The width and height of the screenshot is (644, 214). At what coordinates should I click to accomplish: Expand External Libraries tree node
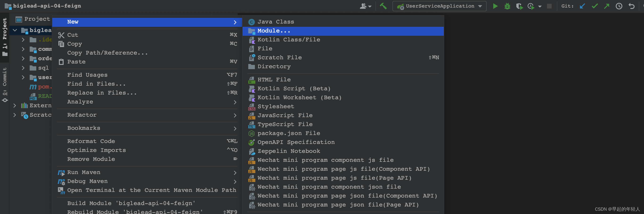15,106
